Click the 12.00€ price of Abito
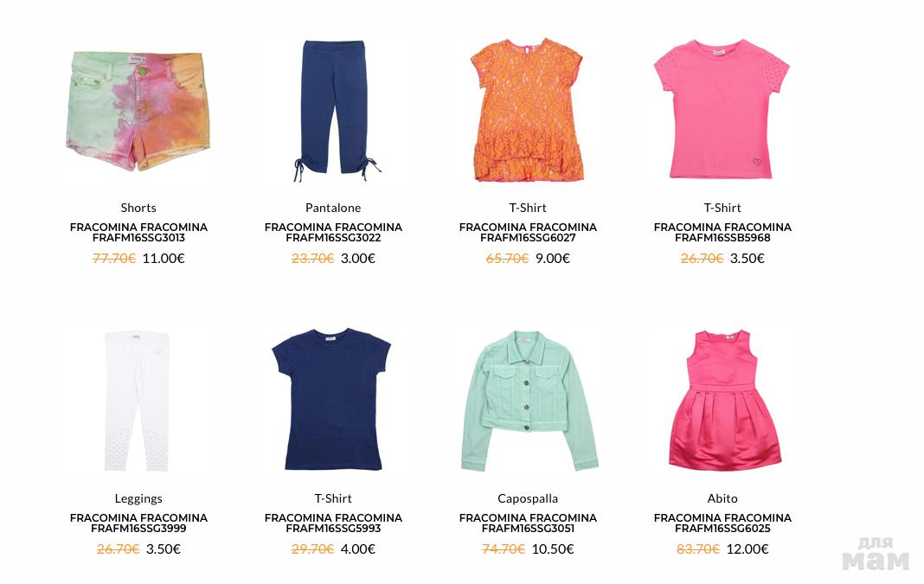The image size is (924, 584). 748,549
